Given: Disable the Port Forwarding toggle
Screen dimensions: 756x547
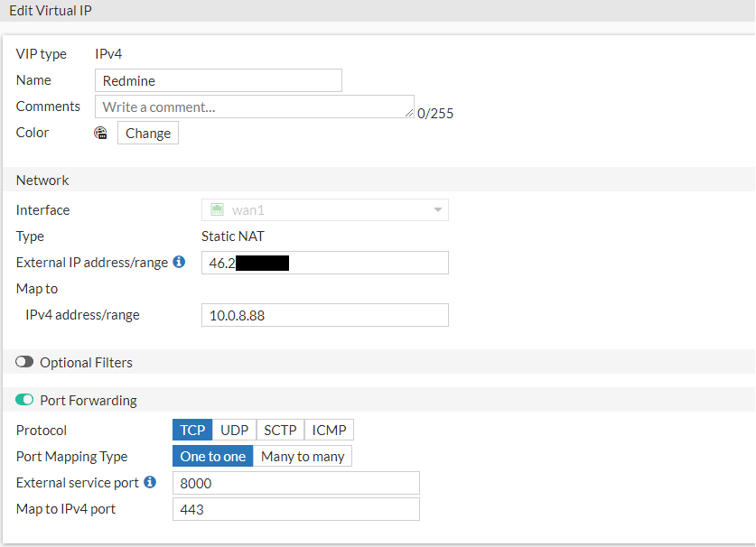Looking at the screenshot, I should (24, 400).
